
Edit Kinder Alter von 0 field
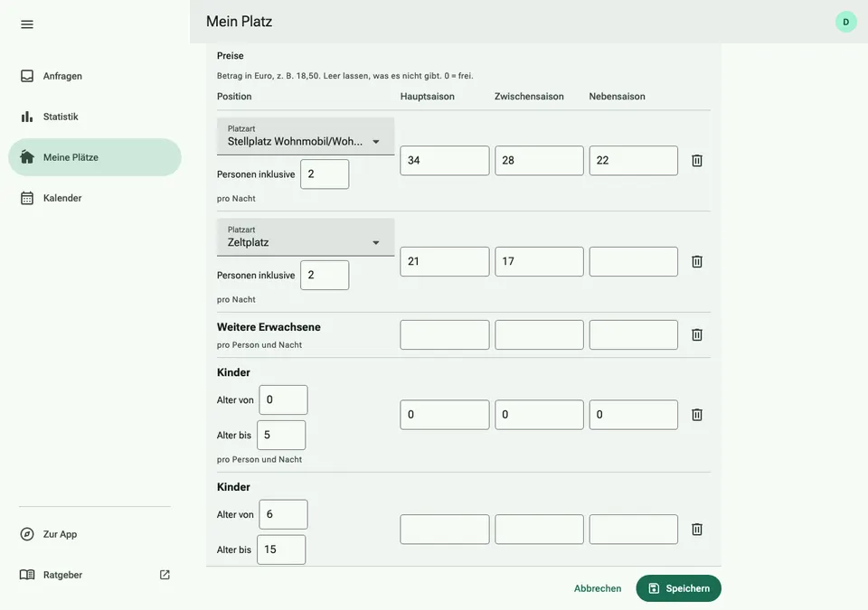283,399
